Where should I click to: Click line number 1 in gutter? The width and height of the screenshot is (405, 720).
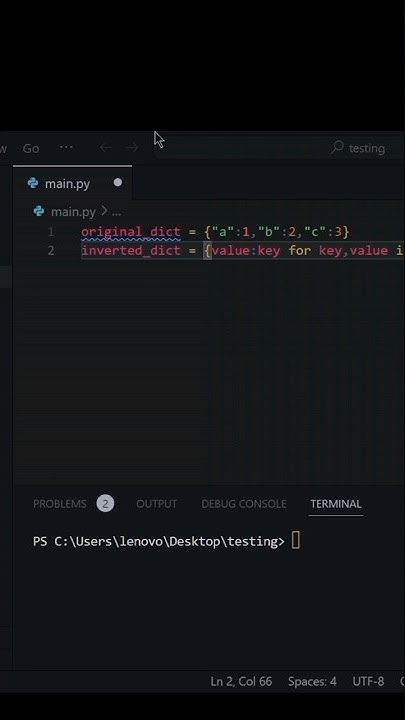[x=51, y=232]
